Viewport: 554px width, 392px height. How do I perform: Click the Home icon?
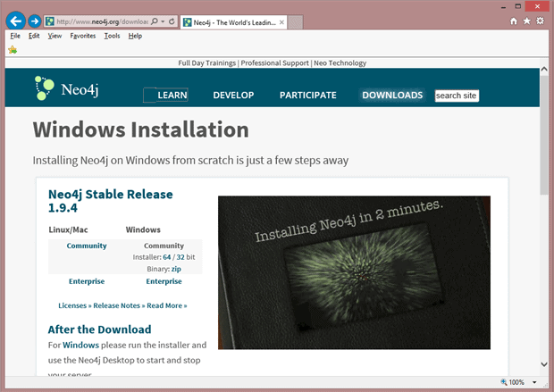(514, 21)
